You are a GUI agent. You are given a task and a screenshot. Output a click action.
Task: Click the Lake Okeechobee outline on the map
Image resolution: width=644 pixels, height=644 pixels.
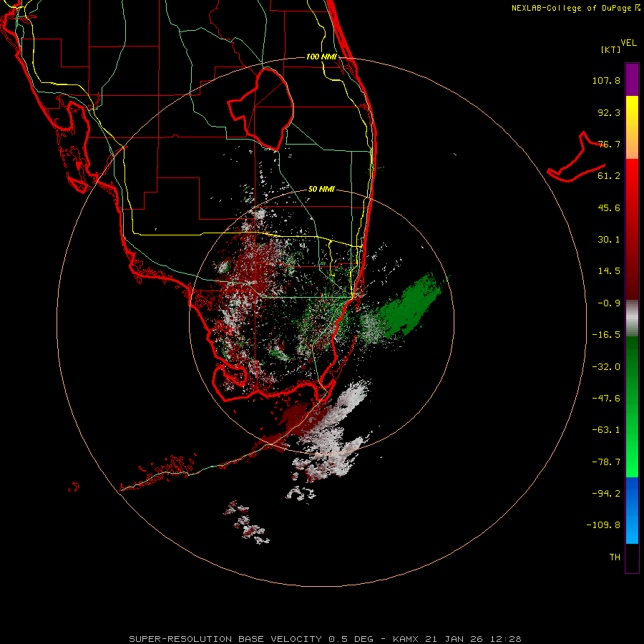point(260,109)
